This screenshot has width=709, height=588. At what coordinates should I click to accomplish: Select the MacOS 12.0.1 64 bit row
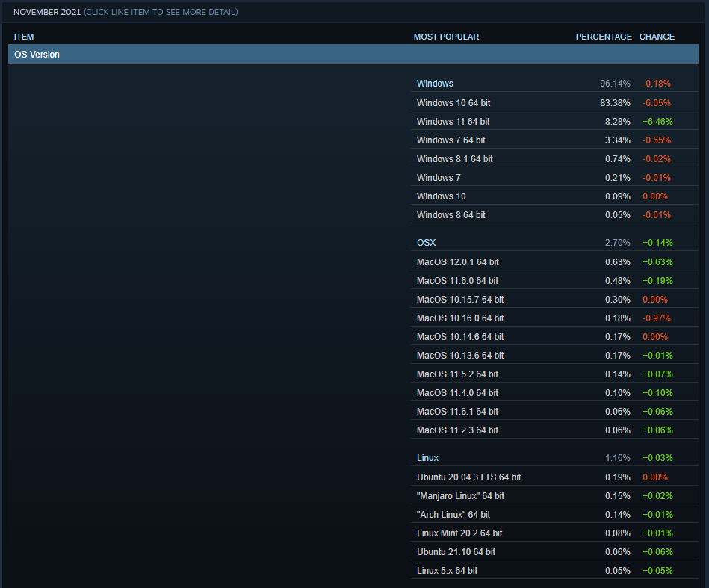pos(554,262)
